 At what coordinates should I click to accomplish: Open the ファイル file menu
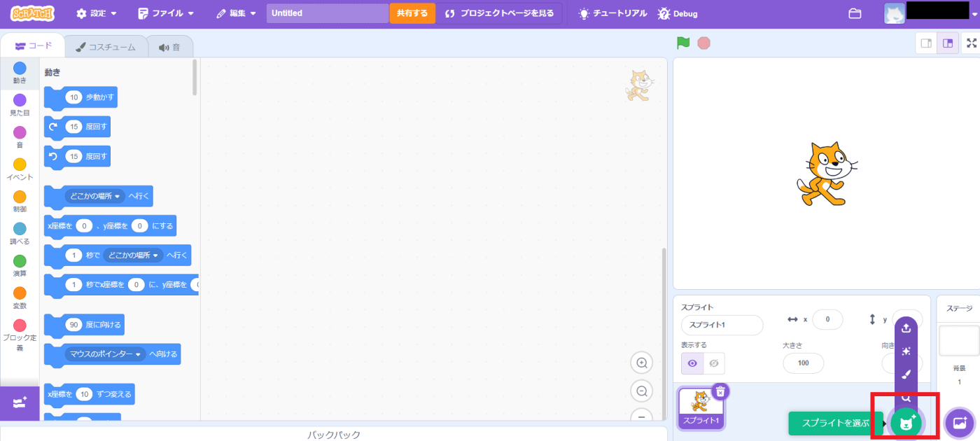pos(166,13)
